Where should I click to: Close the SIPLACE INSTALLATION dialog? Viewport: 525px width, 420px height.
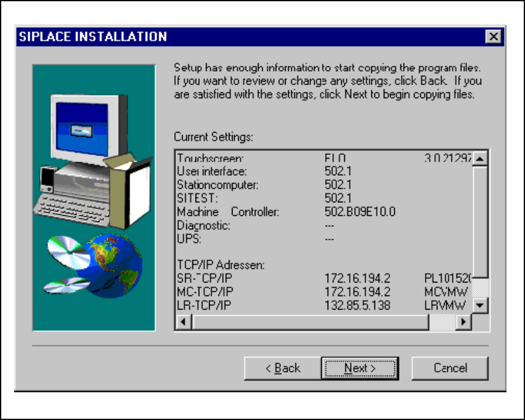pyautogui.click(x=494, y=36)
